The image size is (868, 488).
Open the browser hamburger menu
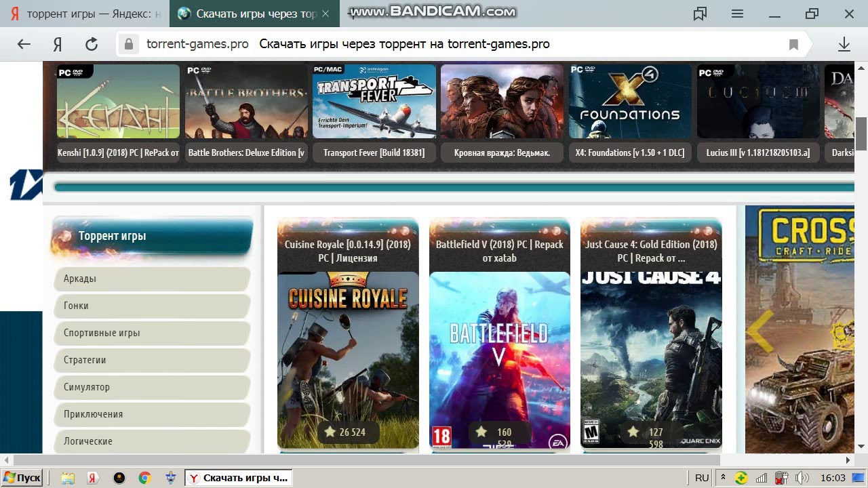(738, 14)
